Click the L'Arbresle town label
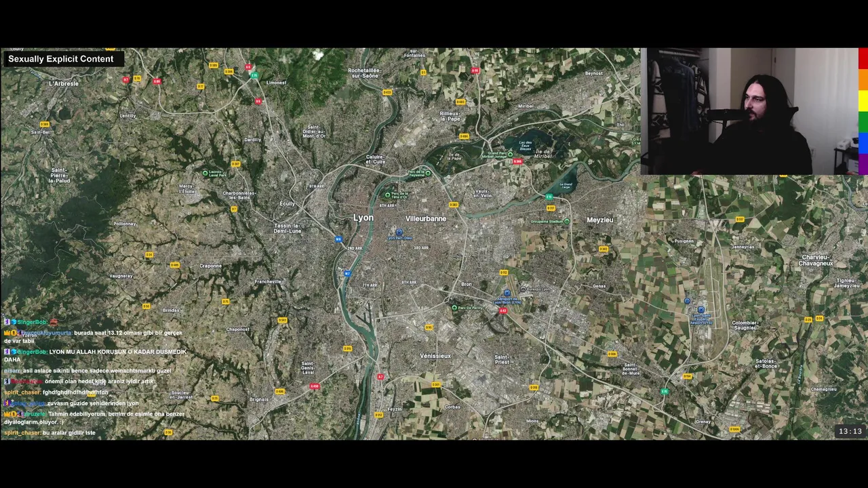 [64, 83]
